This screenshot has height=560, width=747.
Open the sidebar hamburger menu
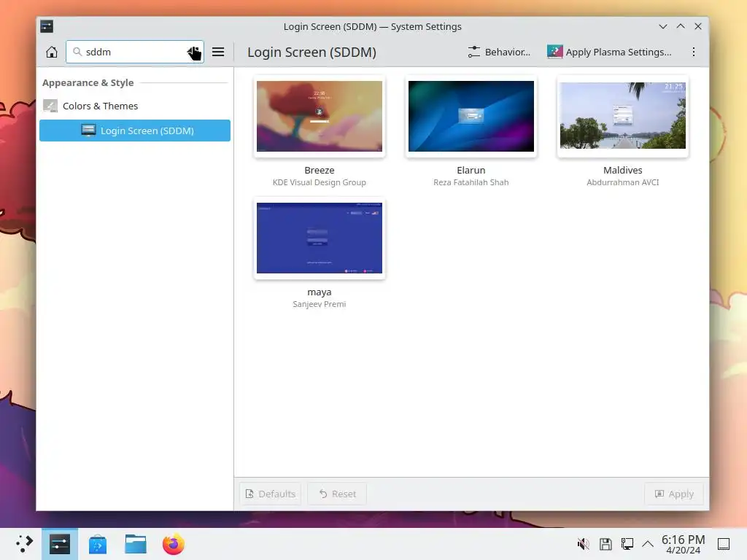[218, 52]
